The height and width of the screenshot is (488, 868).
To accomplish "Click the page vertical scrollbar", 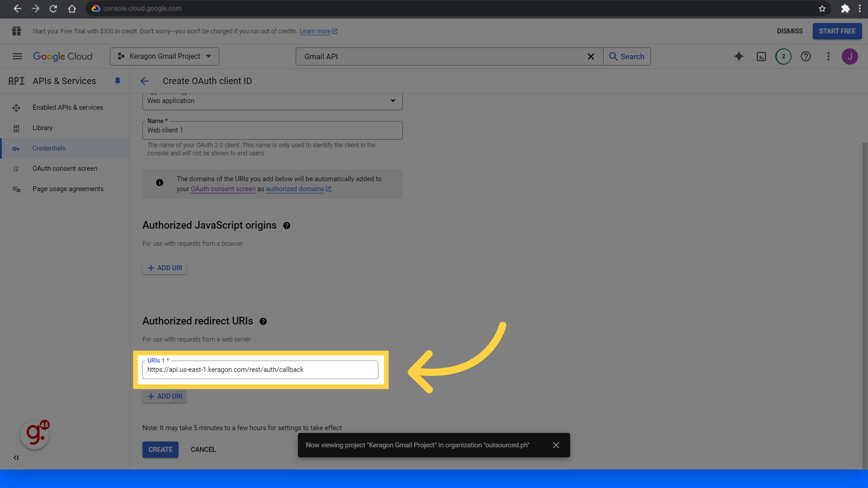I will (x=865, y=305).
